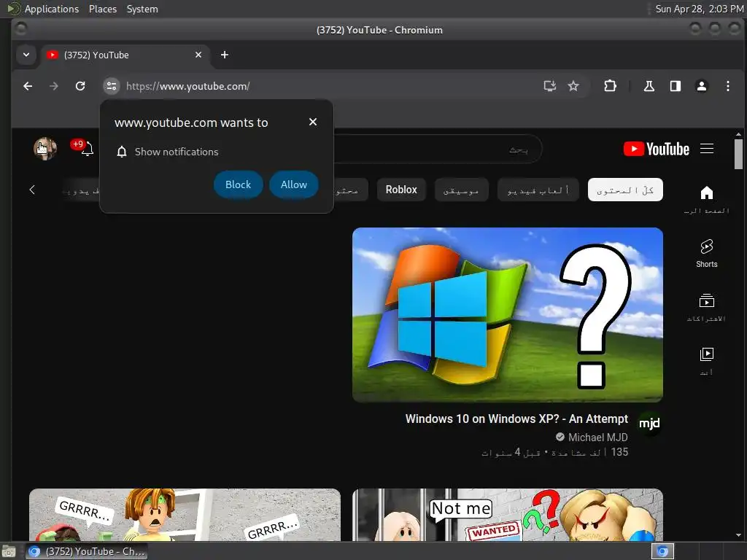Click the show desktop icon in taskbar

(9, 552)
